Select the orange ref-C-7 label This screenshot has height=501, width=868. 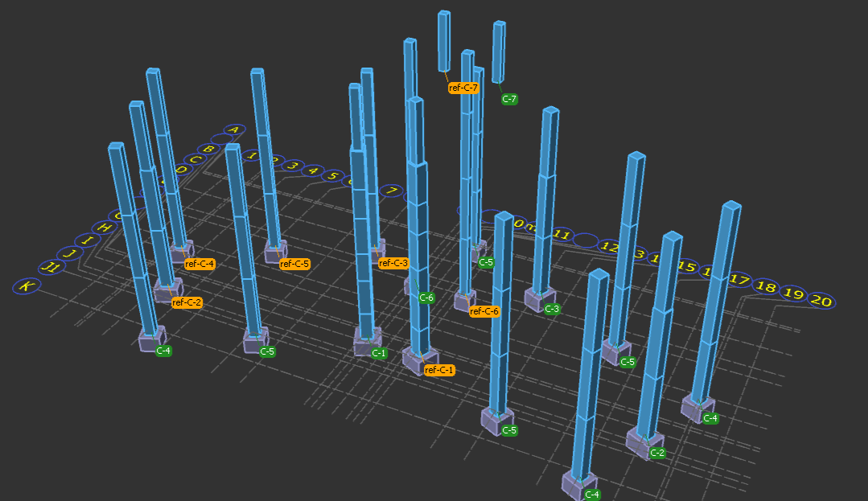pos(463,88)
